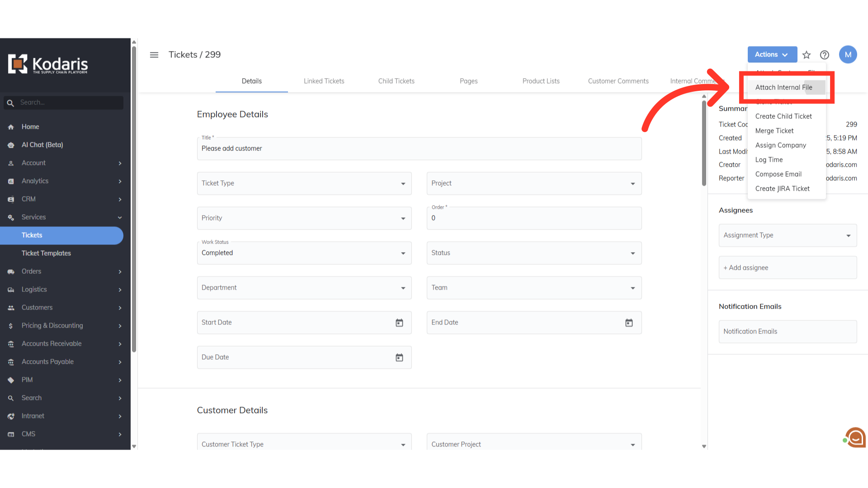Switch to the Linked Tickets tab
Screen dimensions: 868x488
(324, 81)
